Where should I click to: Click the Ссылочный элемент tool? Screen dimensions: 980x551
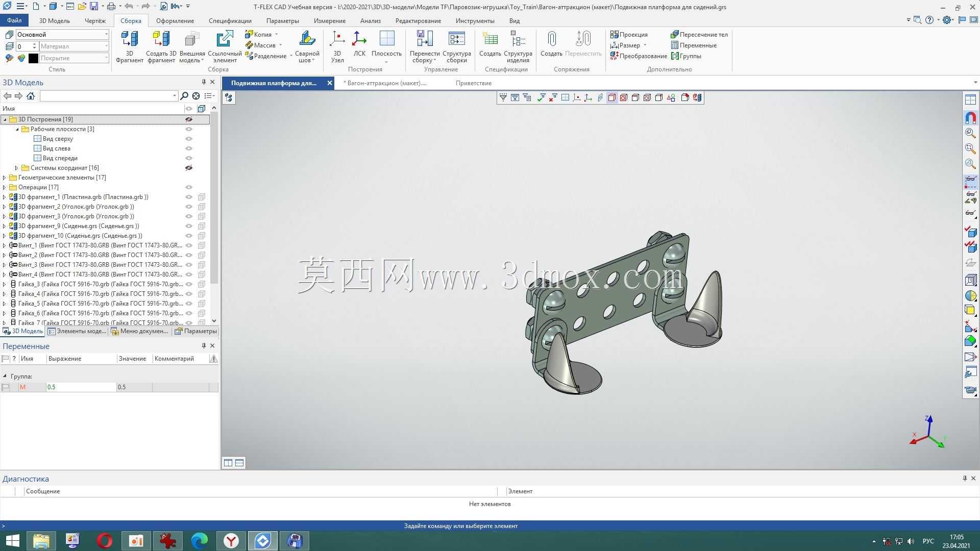(x=225, y=46)
